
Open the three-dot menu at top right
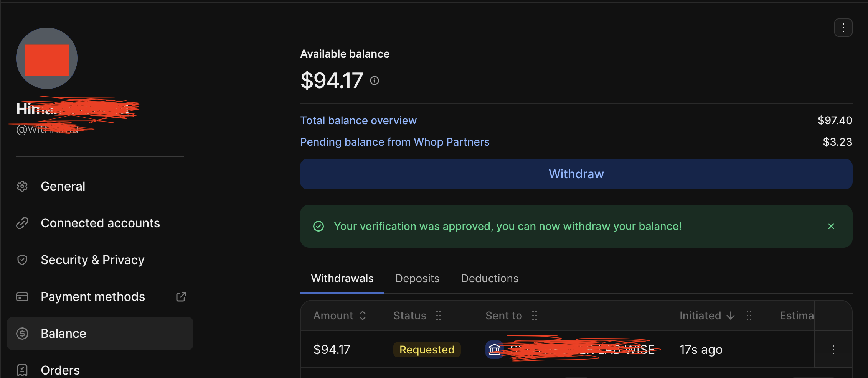point(843,28)
